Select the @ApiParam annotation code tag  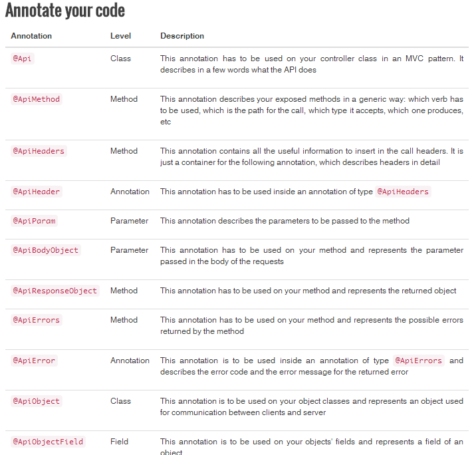point(34,221)
